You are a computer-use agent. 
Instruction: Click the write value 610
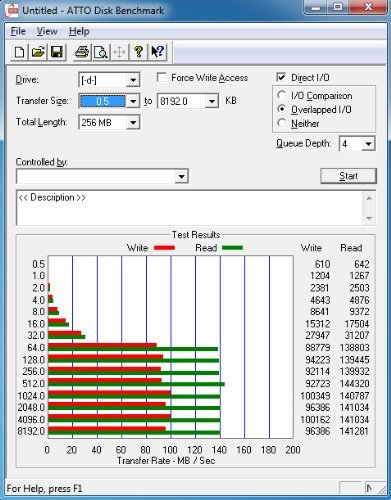click(322, 264)
